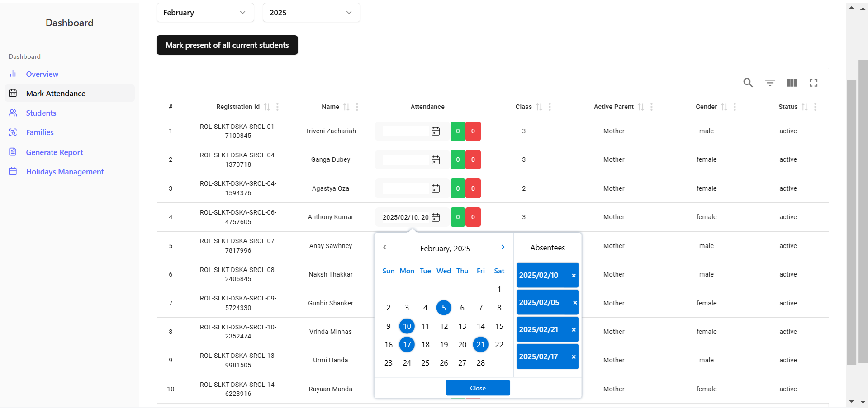Open calendar picker for Triveni Zachariah
Viewport: 868px width, 408px height.
(436, 131)
